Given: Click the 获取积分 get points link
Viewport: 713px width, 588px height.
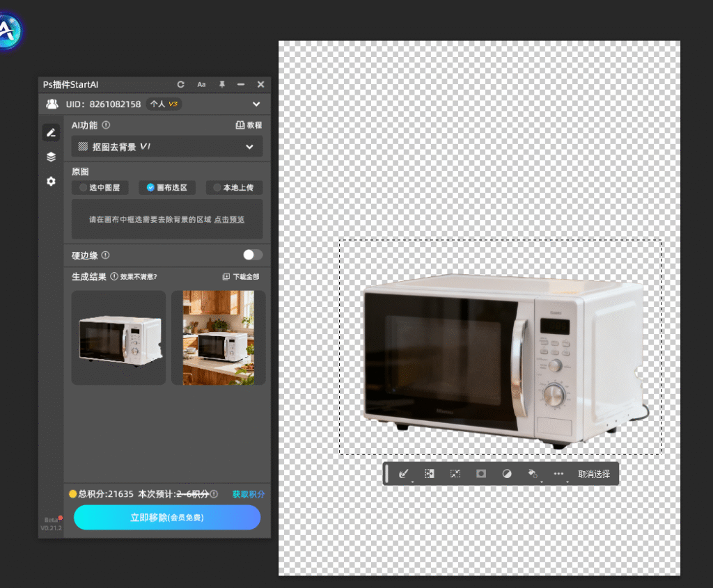Looking at the screenshot, I should coord(249,494).
